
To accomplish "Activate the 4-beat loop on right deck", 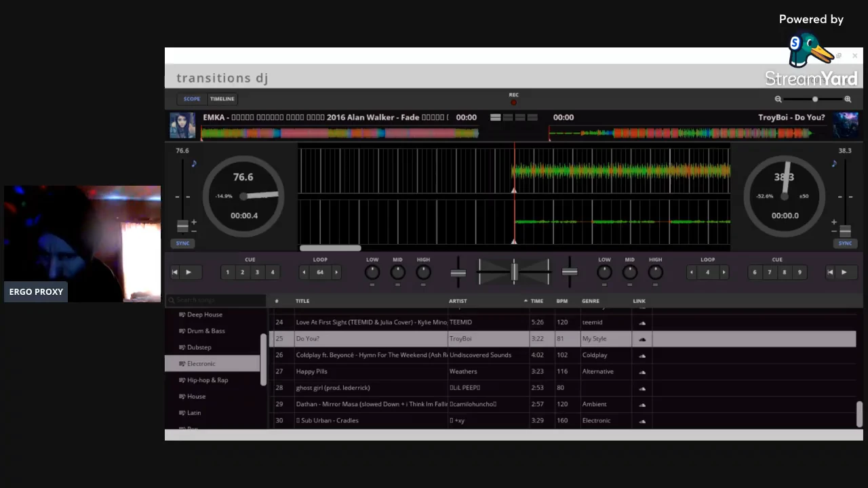I will [707, 272].
